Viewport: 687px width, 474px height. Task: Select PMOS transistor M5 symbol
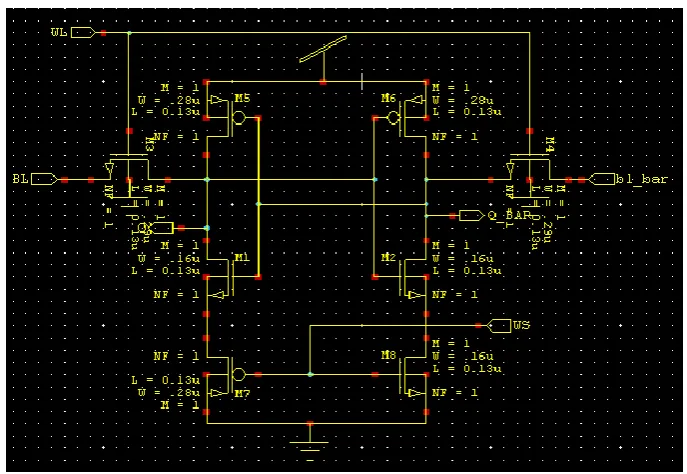[228, 118]
